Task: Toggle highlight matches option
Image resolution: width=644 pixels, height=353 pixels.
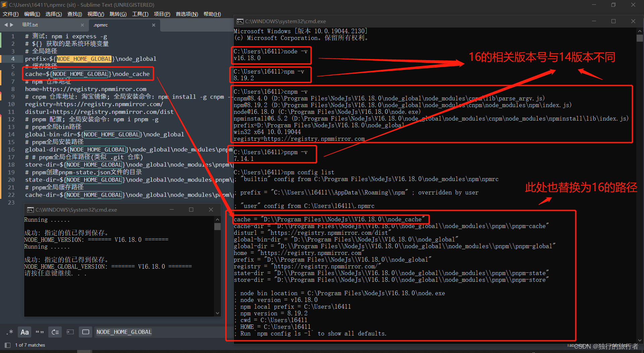Action: coord(86,332)
